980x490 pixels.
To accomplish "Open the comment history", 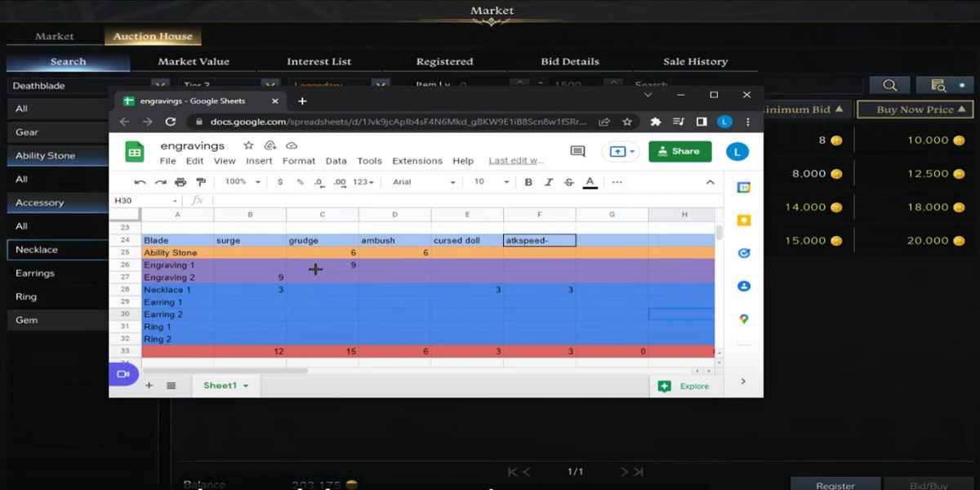I will 577,151.
